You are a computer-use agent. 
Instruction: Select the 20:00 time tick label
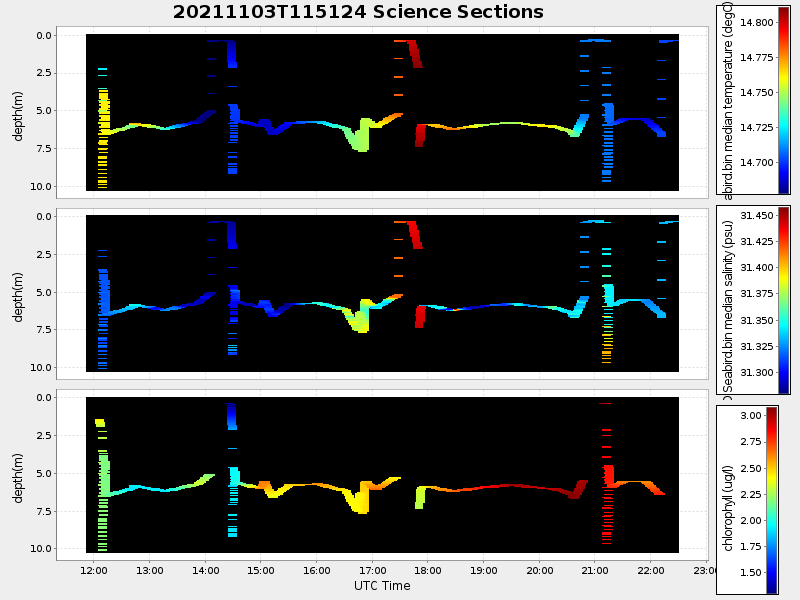pos(540,570)
